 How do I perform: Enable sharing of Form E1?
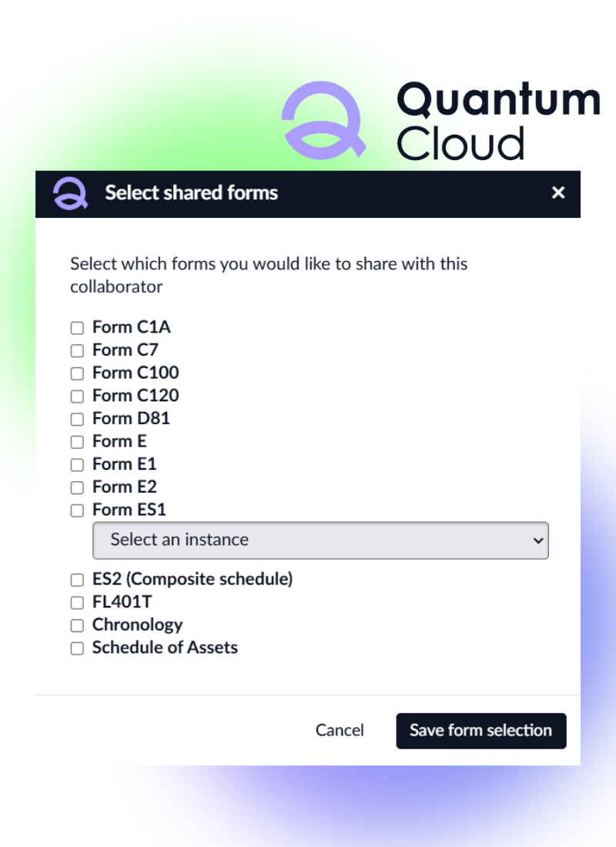tap(77, 465)
